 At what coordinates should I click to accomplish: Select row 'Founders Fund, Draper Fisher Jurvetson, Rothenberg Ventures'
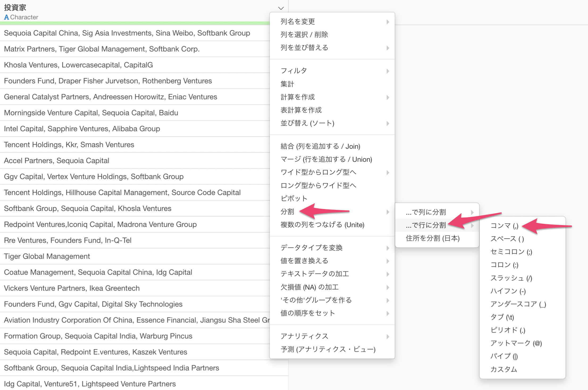[x=135, y=81]
